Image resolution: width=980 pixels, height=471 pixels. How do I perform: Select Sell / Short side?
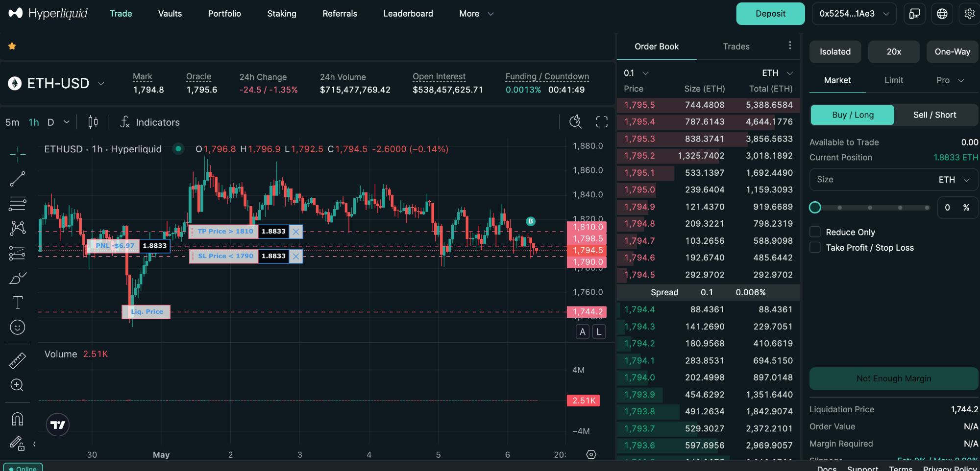coord(934,115)
